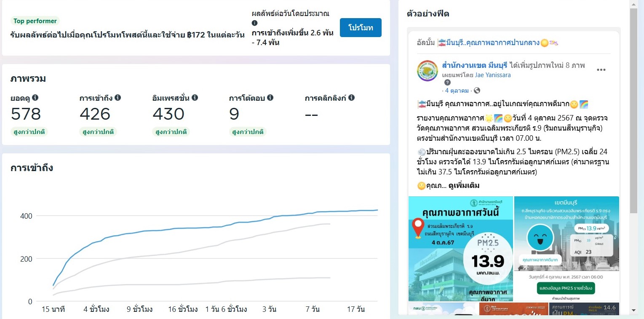Image resolution: width=644 pixels, height=319 pixels.
Task: Open info tooltip for อิมเพรสชั่น
Action: pyautogui.click(x=195, y=98)
